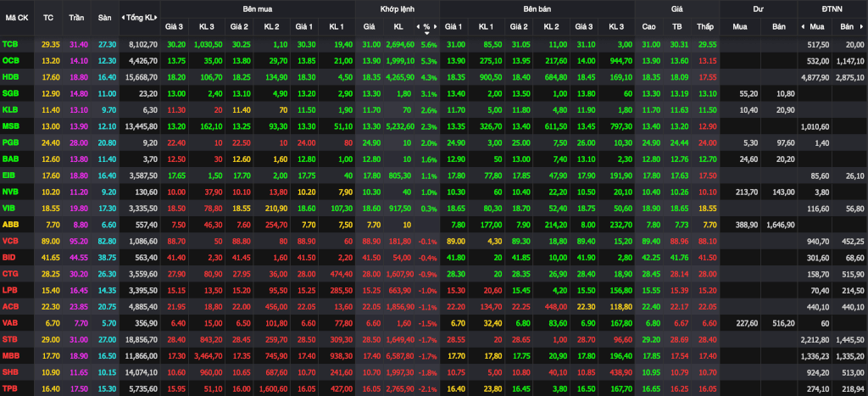
Task: Click the right arrow next to % column
Action: pos(435,26)
